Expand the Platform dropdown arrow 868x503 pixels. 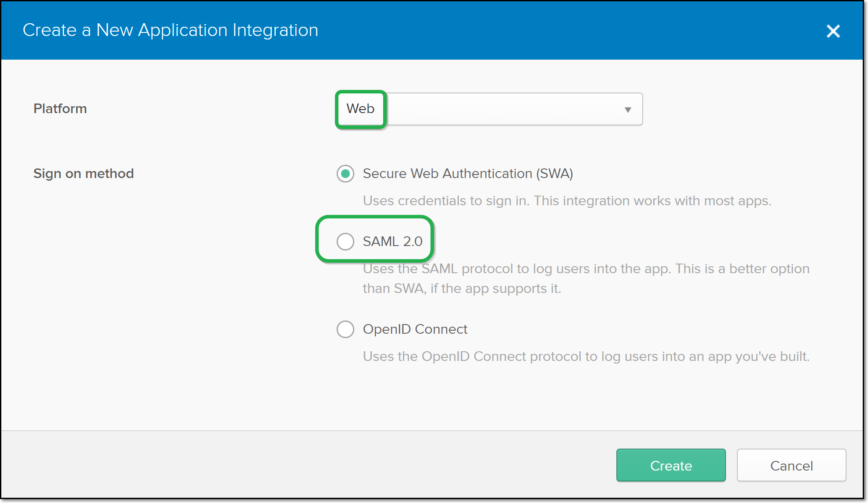(628, 110)
